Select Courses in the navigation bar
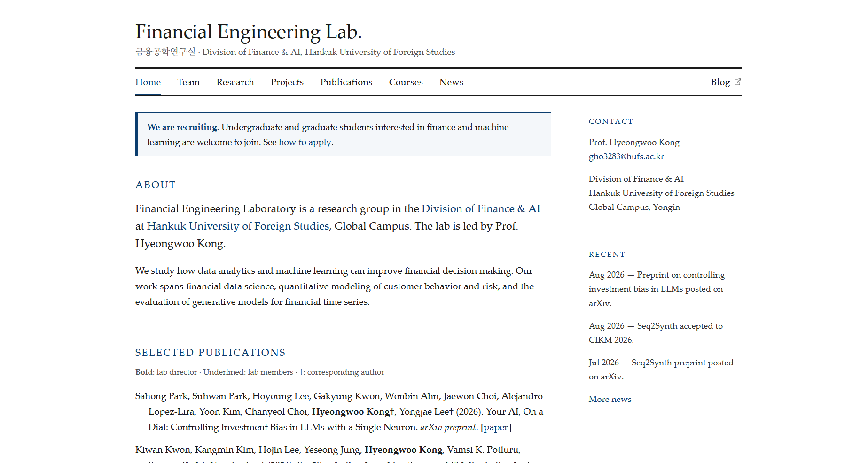The height and width of the screenshot is (463, 868). coord(406,82)
